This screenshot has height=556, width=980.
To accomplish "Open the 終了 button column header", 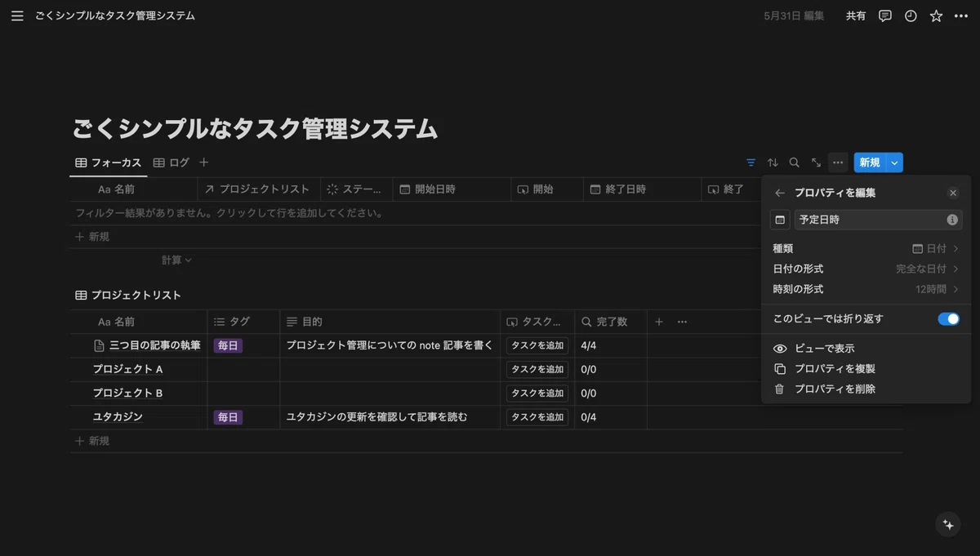I will [x=731, y=189].
